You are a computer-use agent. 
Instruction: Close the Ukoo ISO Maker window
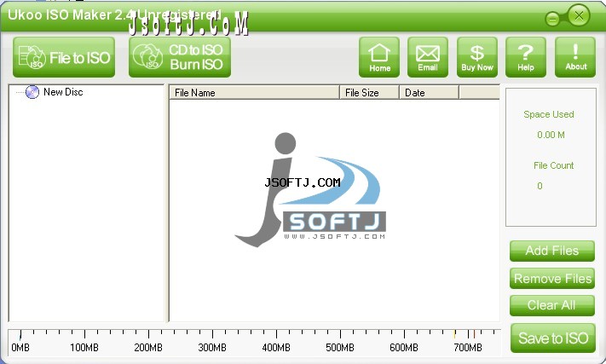579,16
